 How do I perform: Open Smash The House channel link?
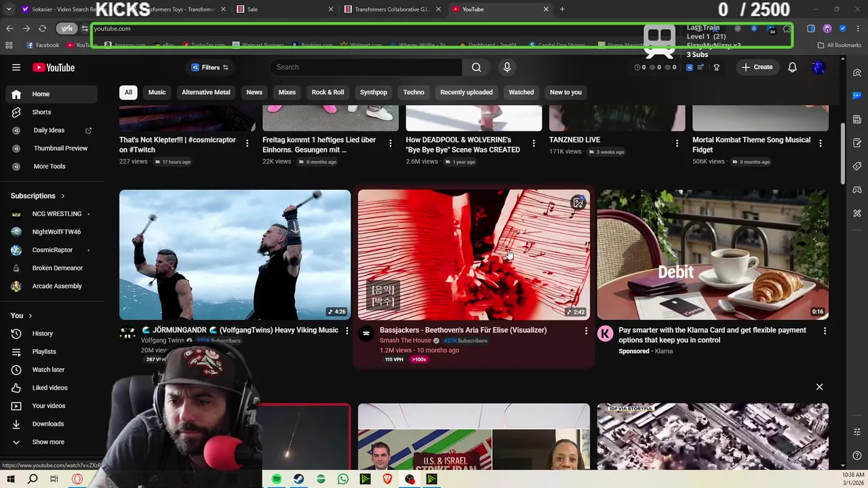tap(406, 340)
